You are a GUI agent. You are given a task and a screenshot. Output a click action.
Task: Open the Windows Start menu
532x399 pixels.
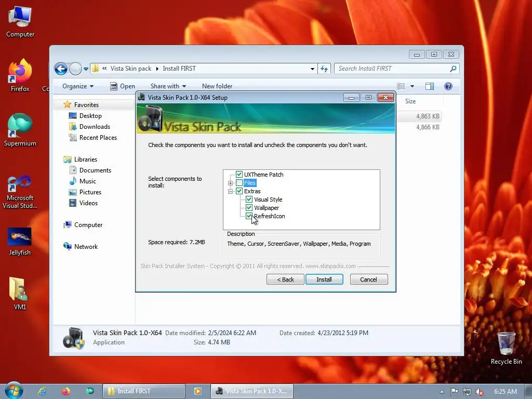[14, 391]
